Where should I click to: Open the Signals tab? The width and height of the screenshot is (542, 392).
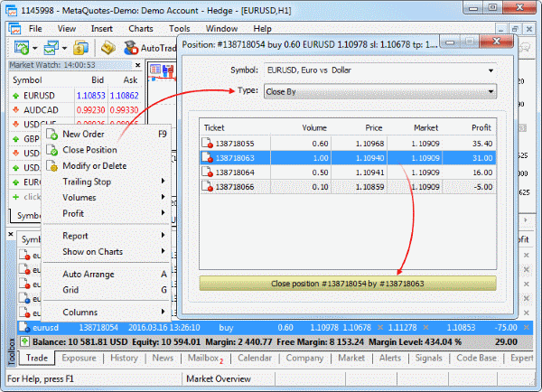(428, 358)
